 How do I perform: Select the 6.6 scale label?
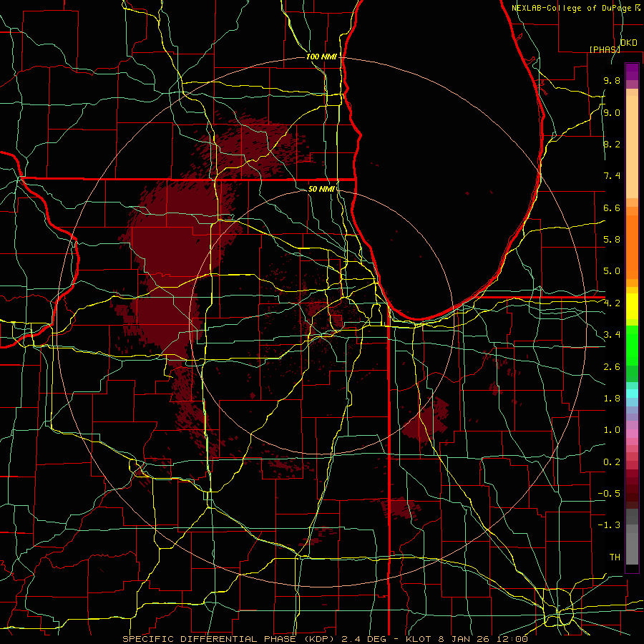click(612, 208)
